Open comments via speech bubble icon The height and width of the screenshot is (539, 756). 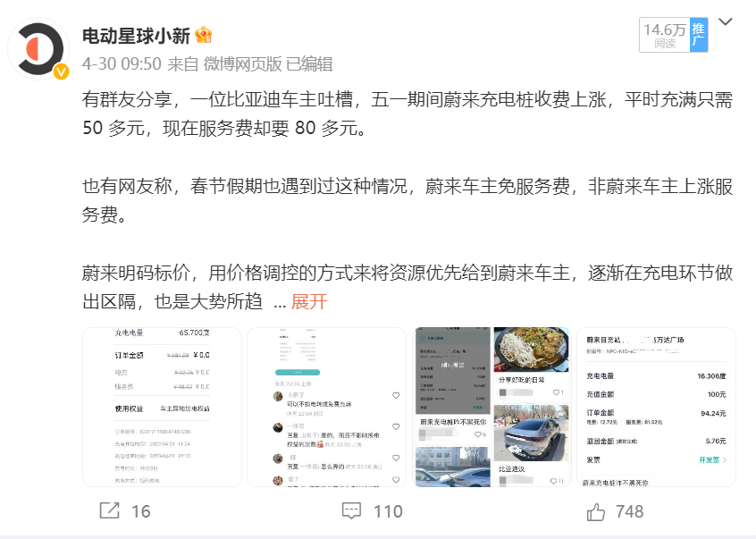pos(351,510)
